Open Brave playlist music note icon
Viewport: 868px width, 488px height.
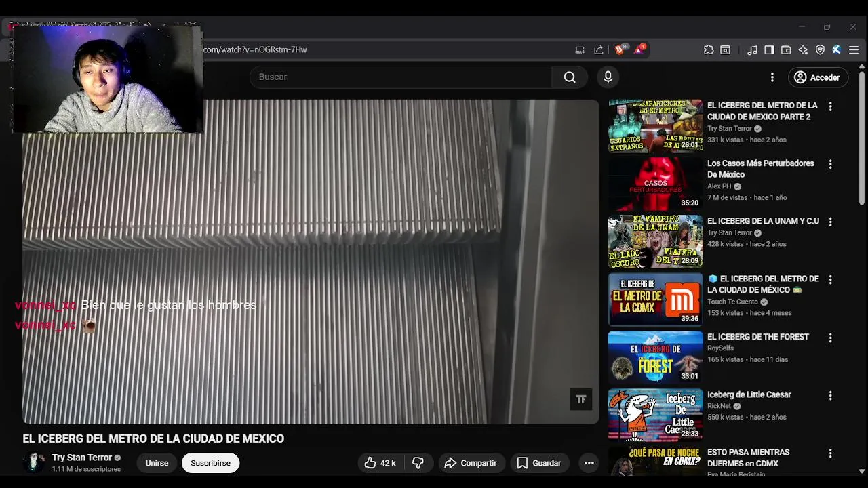coord(752,49)
